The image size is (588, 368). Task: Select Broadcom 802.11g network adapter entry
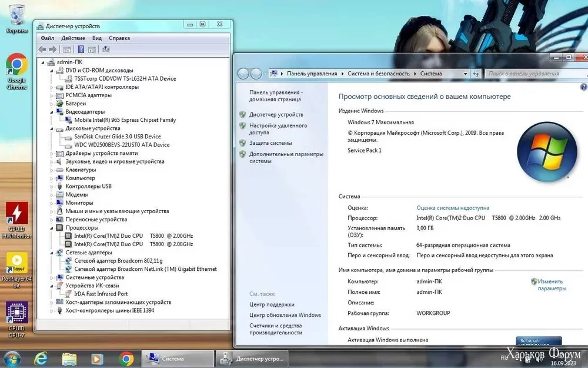pyautogui.click(x=118, y=261)
